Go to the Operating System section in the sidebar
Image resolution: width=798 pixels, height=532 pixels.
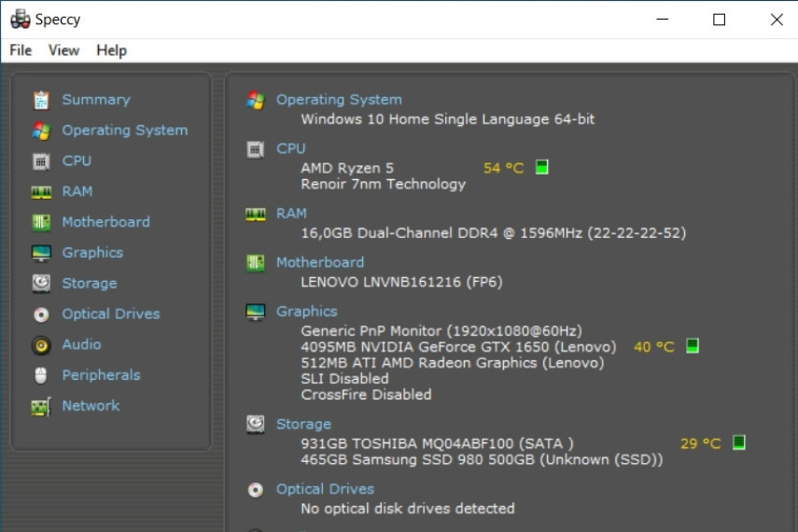[125, 131]
